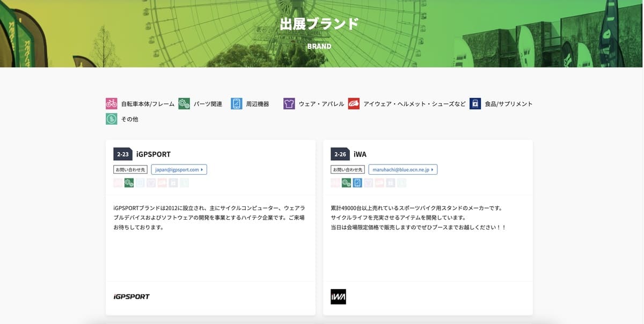Image resolution: width=644 pixels, height=324 pixels.
Task: Click iGPSPORT card's faded apparel shirt icon
Action: point(151,183)
